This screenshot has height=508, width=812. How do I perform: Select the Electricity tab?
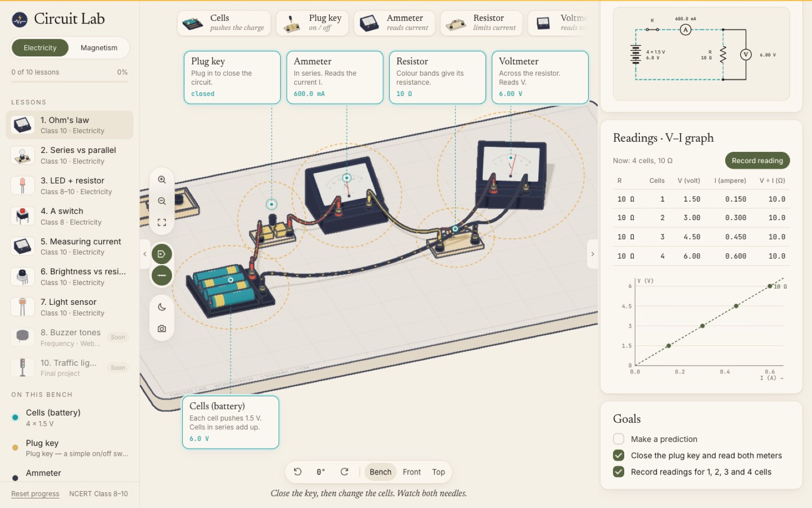(40, 48)
